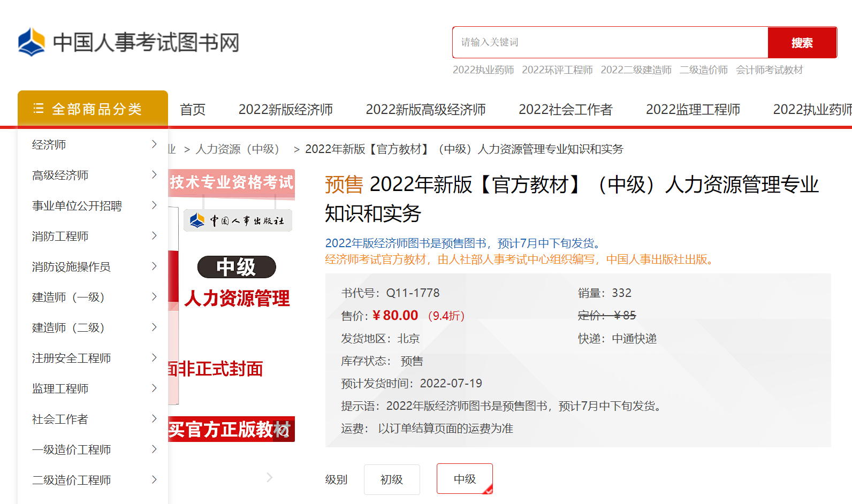This screenshot has width=852, height=504.
Task: Go to the 首页 nav tab
Action: coord(193,110)
